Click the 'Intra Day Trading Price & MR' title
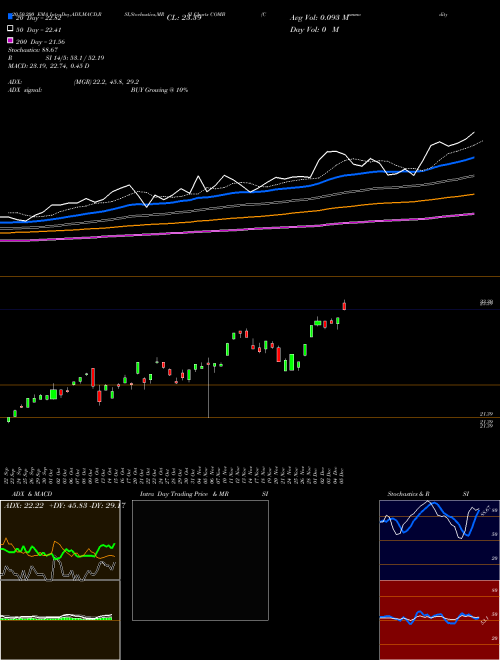The width and height of the screenshot is (500, 660). click(184, 494)
